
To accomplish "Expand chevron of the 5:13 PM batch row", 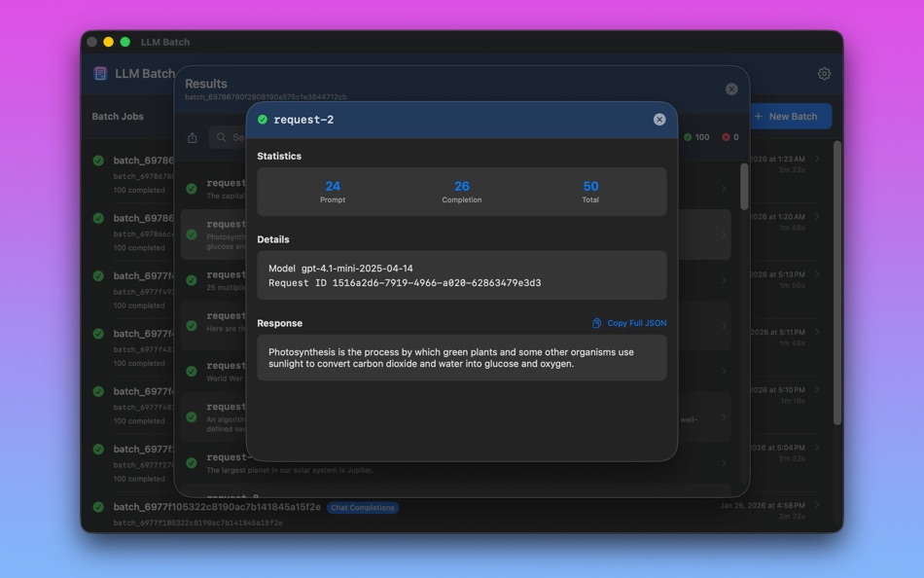I will [x=817, y=274].
